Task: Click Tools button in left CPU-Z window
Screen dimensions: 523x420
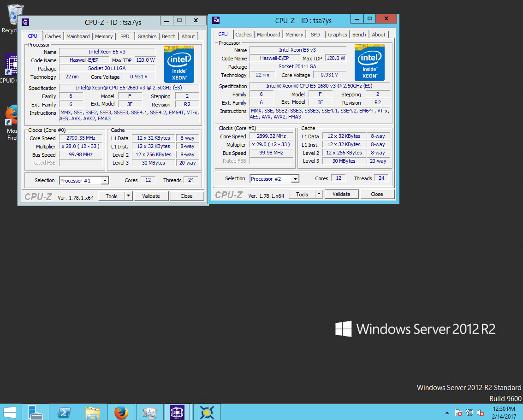Action: 112,196
